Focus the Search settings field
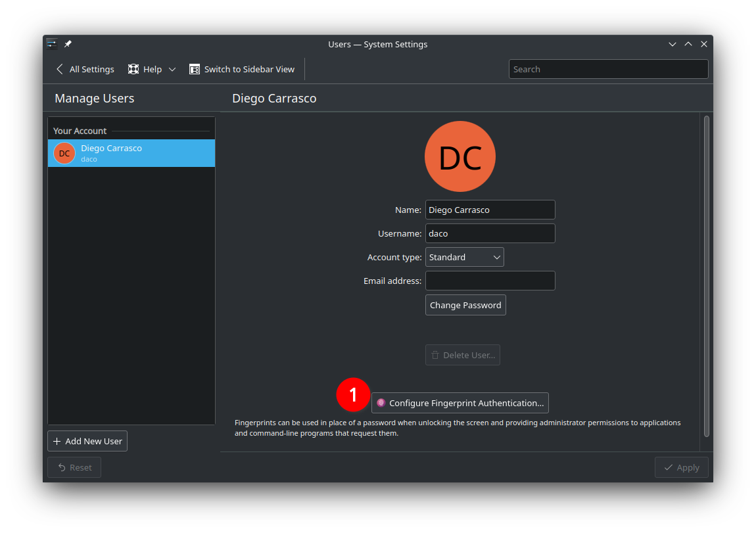 pyautogui.click(x=608, y=69)
